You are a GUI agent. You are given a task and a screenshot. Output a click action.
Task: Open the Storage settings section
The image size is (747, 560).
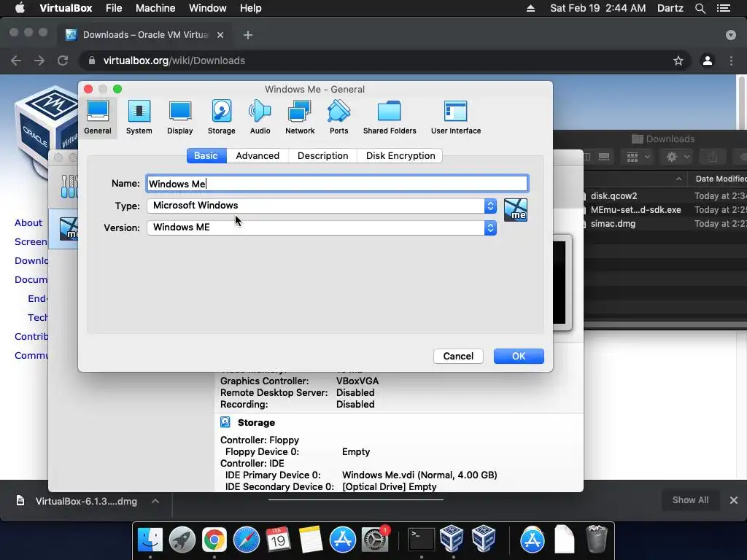pos(222,117)
